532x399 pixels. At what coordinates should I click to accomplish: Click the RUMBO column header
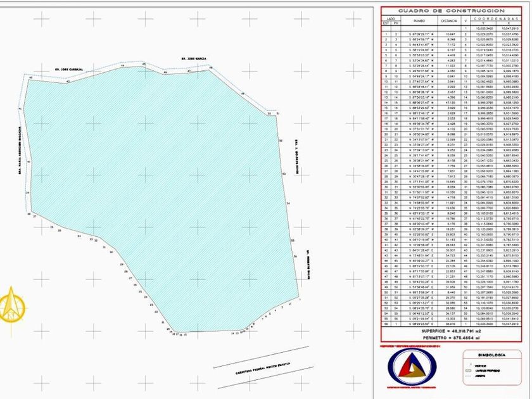click(419, 21)
